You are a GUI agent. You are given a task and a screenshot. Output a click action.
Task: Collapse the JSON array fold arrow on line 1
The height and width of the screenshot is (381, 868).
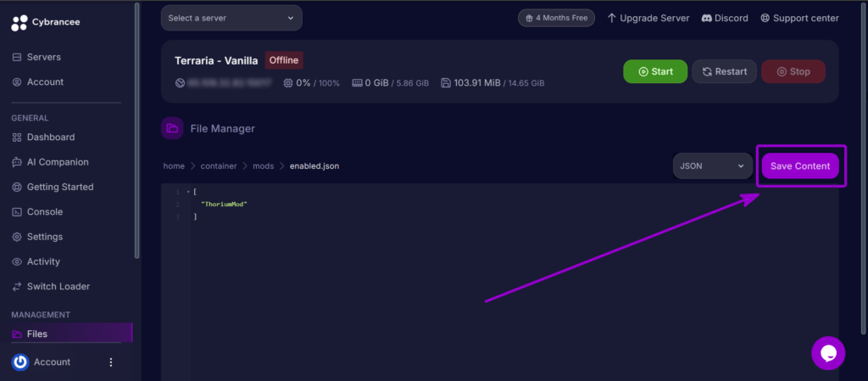[x=188, y=192]
